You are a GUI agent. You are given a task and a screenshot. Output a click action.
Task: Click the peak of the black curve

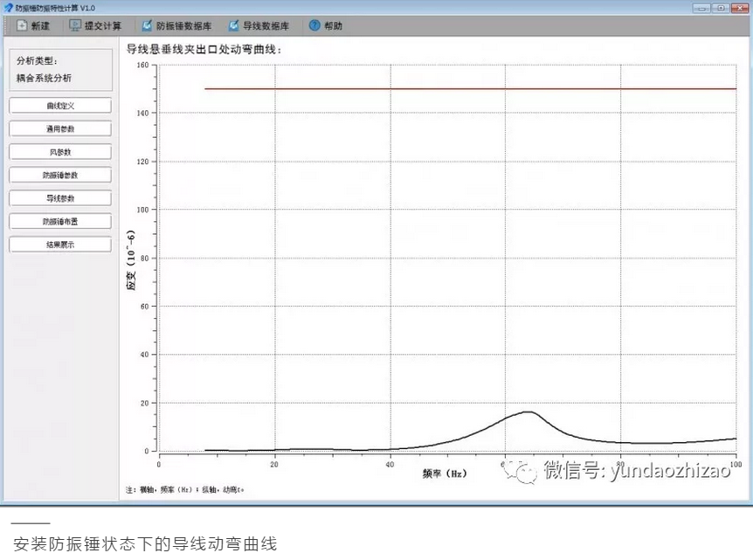528,411
